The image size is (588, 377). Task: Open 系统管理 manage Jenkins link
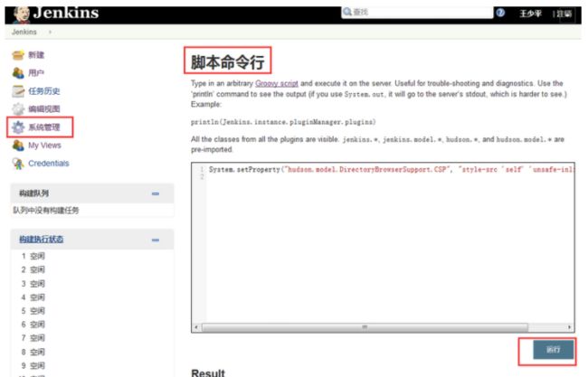(x=44, y=127)
